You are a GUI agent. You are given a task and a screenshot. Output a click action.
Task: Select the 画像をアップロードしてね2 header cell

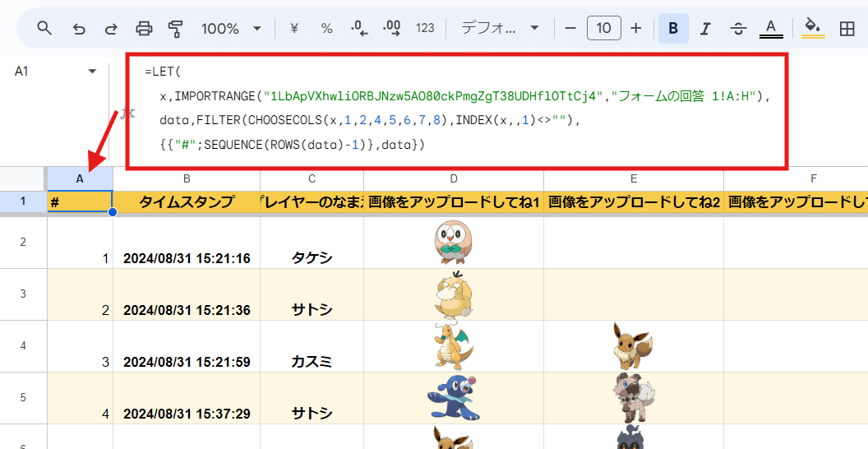point(634,201)
